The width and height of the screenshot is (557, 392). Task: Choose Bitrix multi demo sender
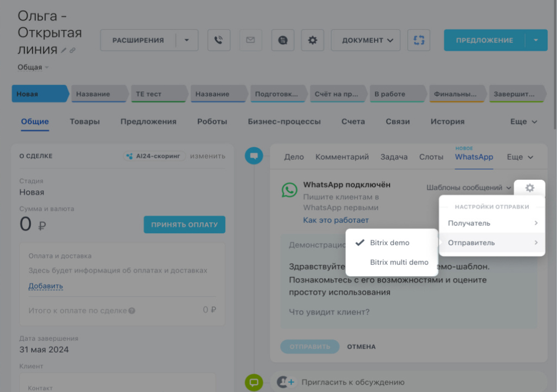[x=399, y=262]
